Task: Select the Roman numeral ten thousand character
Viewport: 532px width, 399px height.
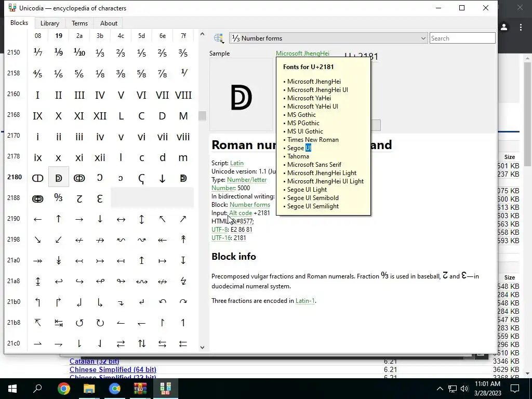Action: (79, 178)
